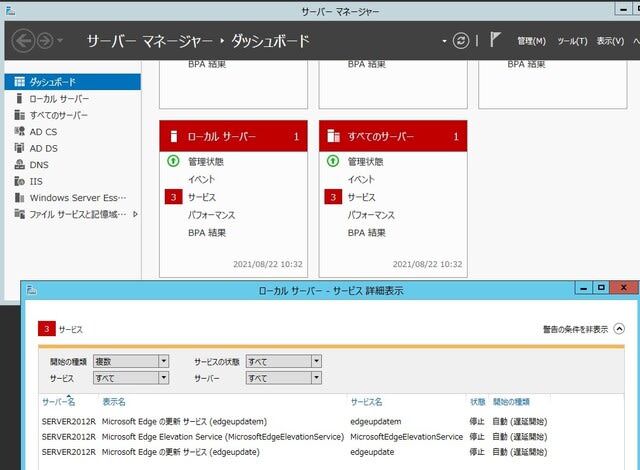Click the DNS icon in sidebar
640x470 pixels.
pos(19,164)
